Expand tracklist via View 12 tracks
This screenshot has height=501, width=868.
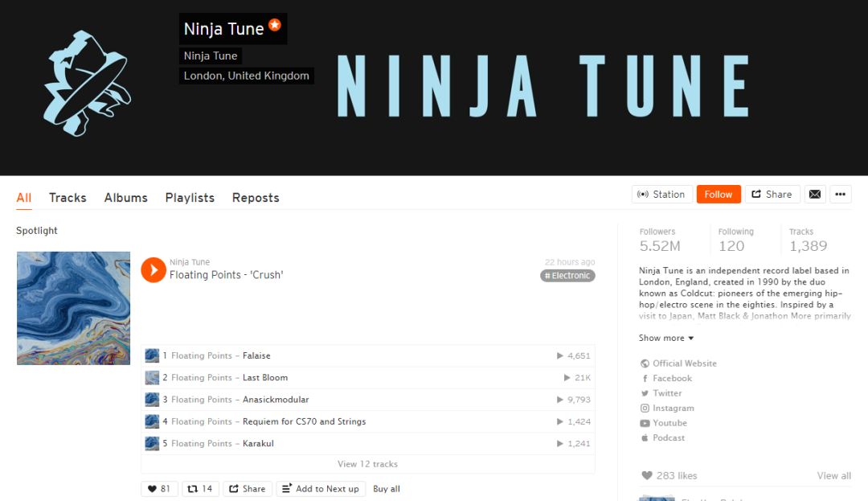point(367,464)
